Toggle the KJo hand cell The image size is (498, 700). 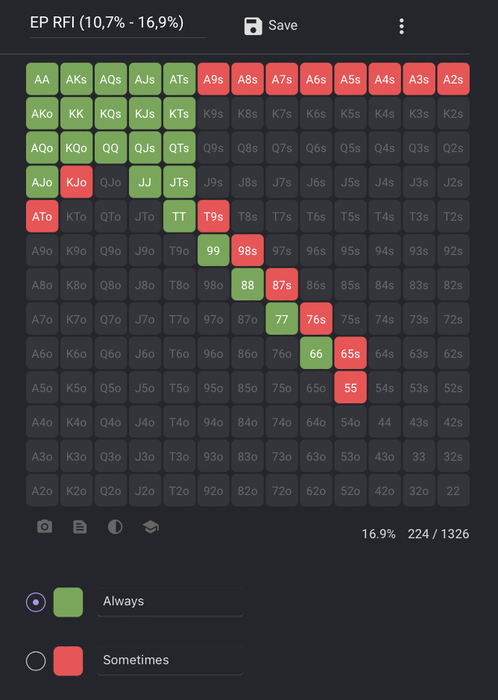tap(76, 182)
